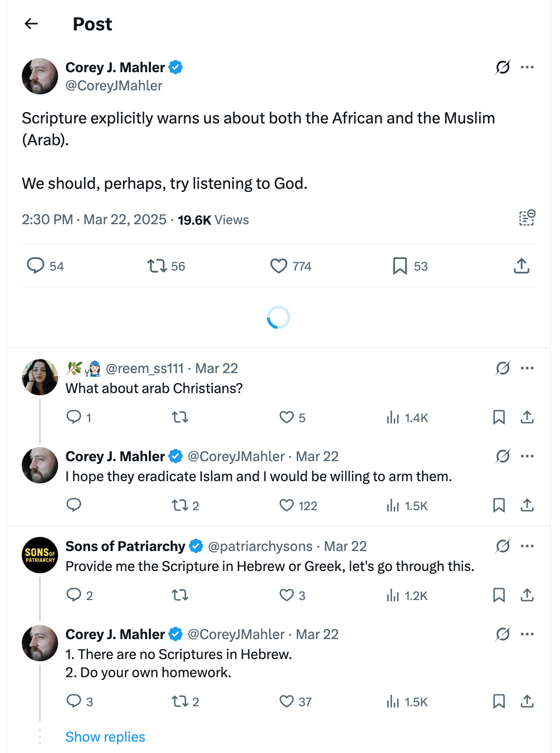This screenshot has width=560, height=753.
Task: Like the "Do your own homework" reply
Action: (x=287, y=702)
